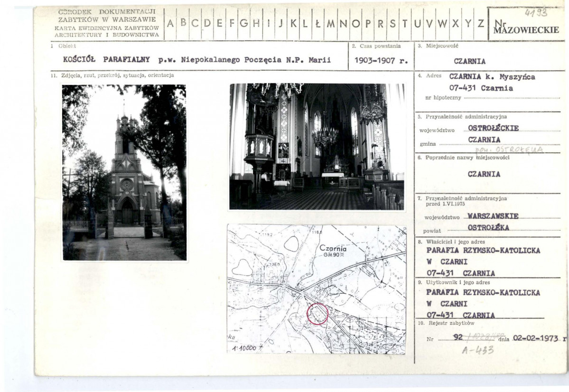Click the letter Ł index cell
569x392 pixels.
(x=318, y=24)
